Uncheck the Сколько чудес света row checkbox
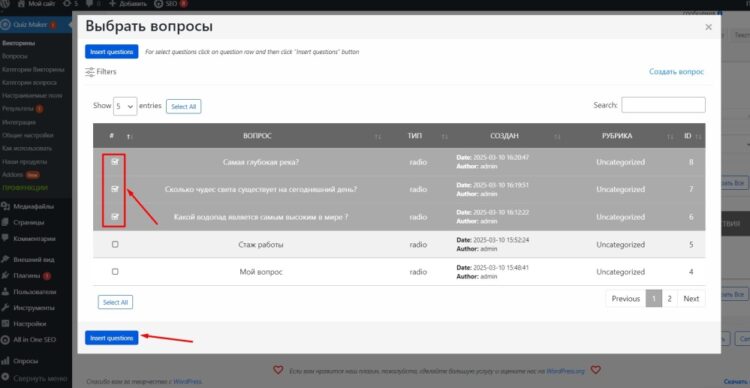 pos(115,189)
